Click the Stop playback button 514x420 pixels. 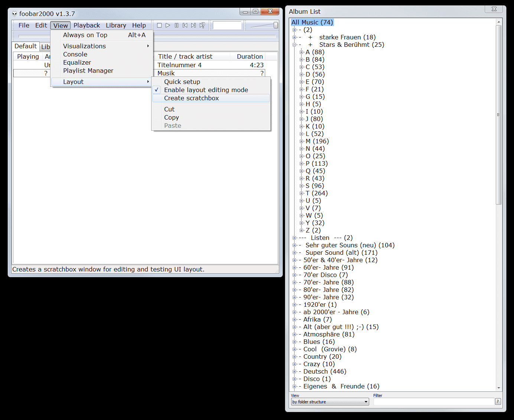[159, 25]
